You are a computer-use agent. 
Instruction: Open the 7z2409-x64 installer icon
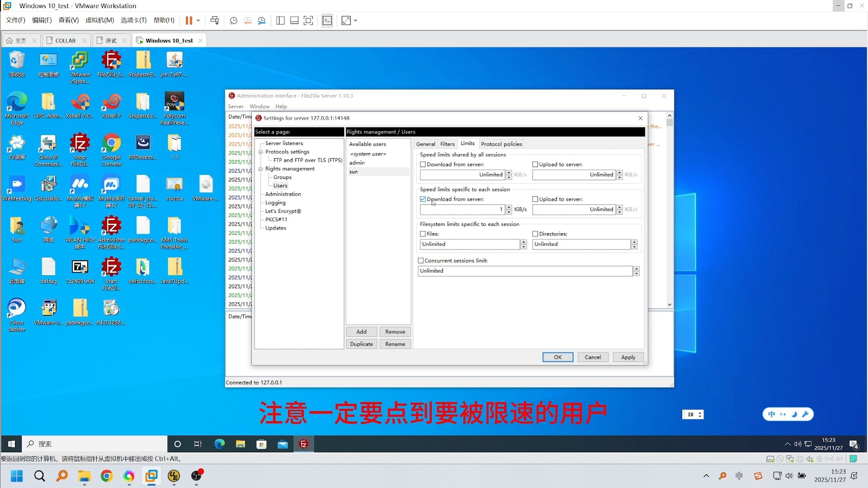[x=80, y=271]
